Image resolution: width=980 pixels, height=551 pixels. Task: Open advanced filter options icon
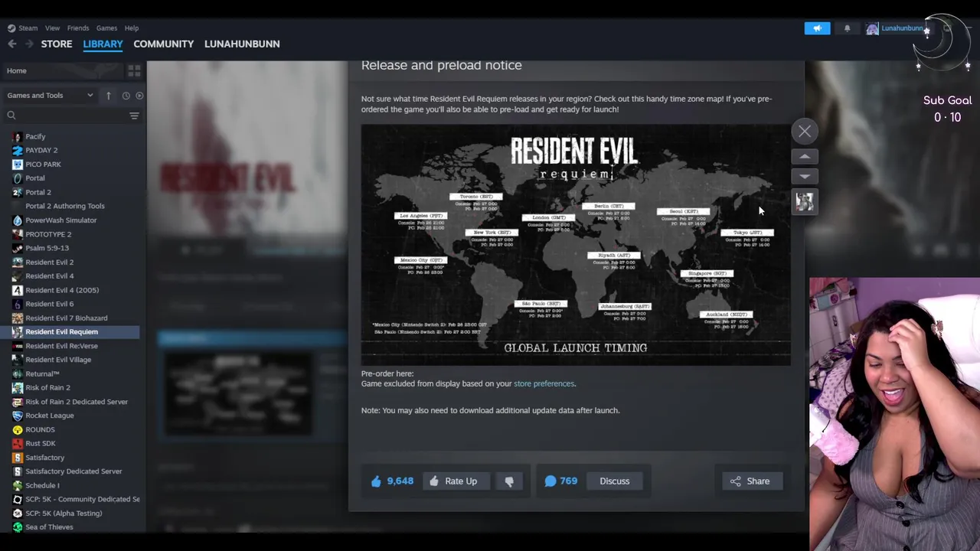134,116
